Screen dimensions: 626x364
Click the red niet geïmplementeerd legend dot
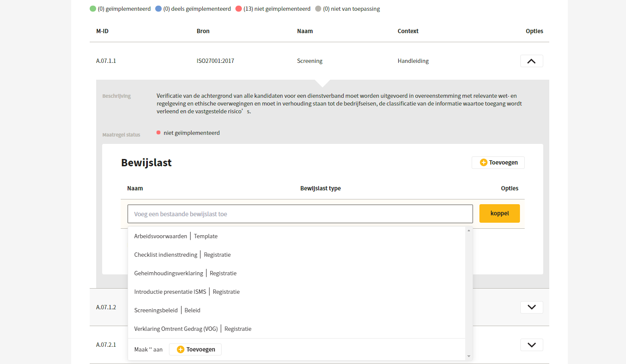tap(238, 9)
